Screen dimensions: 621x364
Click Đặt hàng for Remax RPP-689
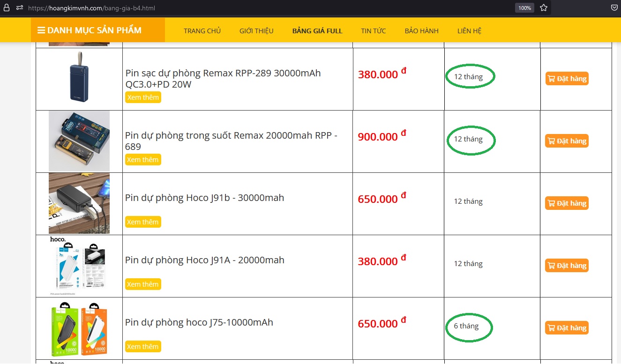567,141
